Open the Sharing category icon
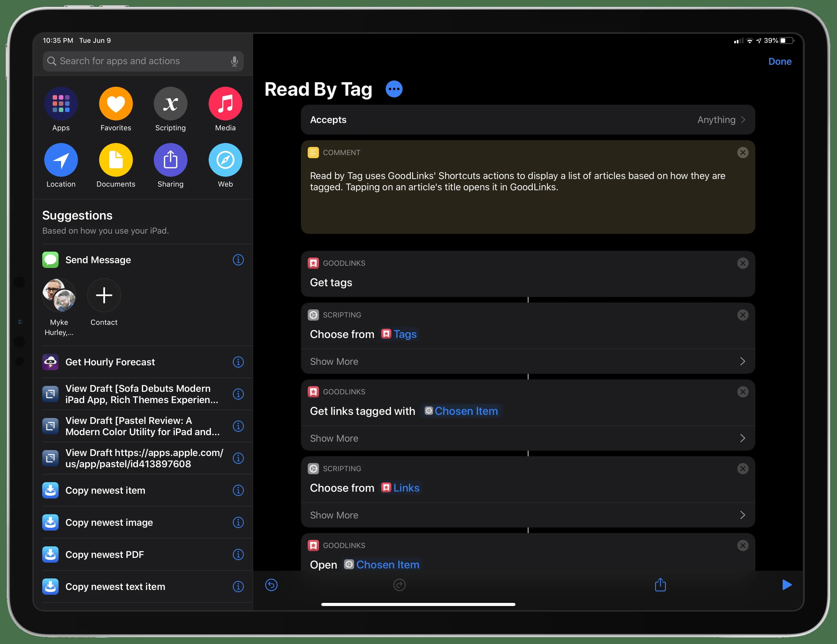837x644 pixels. coord(171,160)
